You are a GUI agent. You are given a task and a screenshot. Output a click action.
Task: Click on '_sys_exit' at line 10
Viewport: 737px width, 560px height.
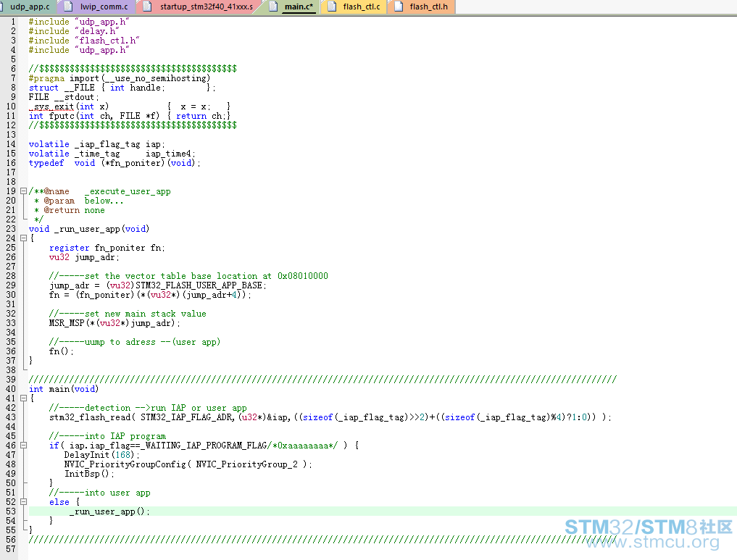(51, 106)
